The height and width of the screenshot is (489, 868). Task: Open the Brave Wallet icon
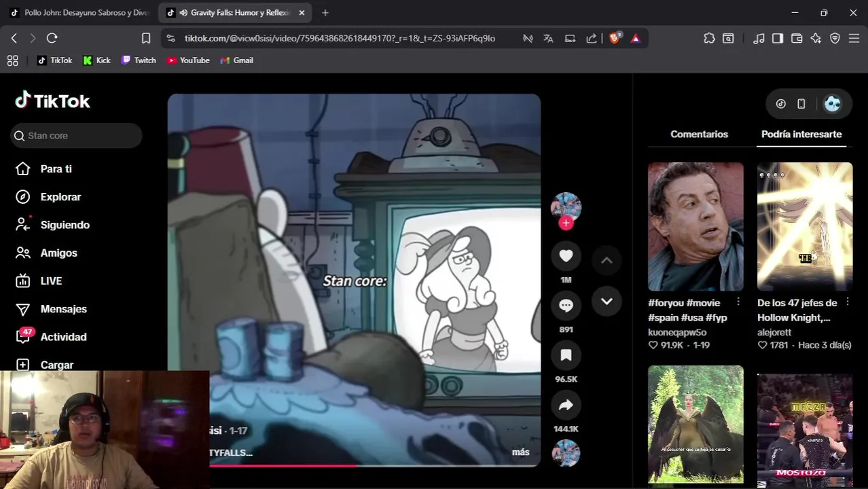click(x=797, y=39)
